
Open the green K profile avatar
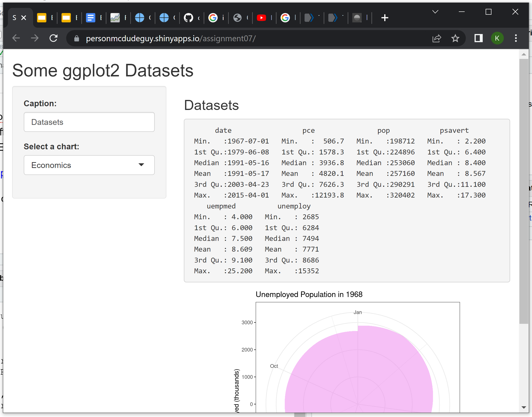point(497,38)
